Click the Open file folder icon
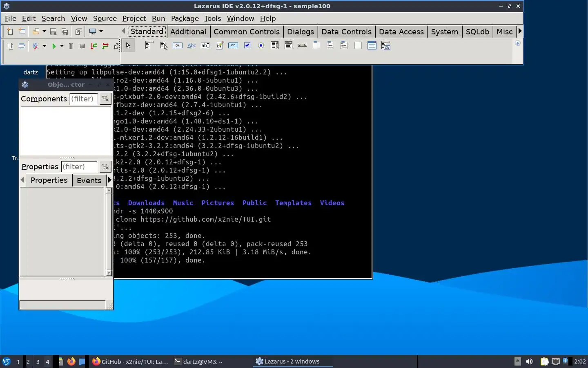The width and height of the screenshot is (588, 368). [x=36, y=31]
